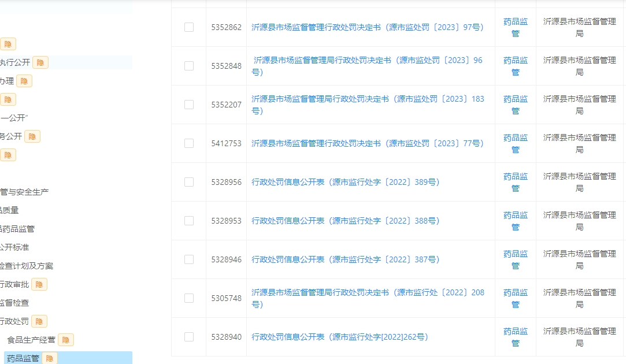Click the orange badge next to 务公开
Image resolution: width=626 pixels, height=364 pixels.
point(32,136)
